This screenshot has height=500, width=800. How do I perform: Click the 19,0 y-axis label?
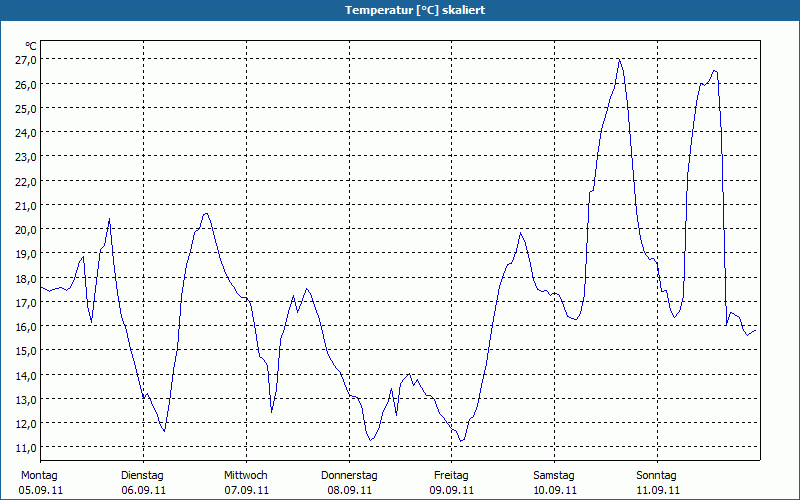click(26, 254)
